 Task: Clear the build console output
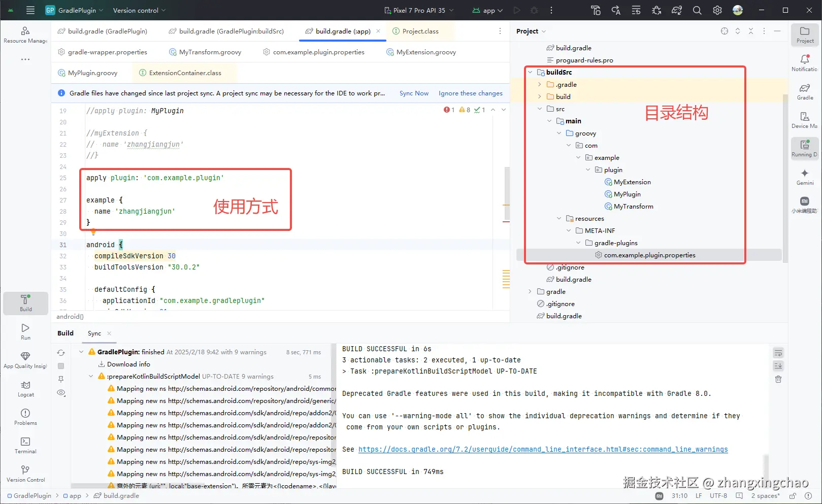pos(778,379)
